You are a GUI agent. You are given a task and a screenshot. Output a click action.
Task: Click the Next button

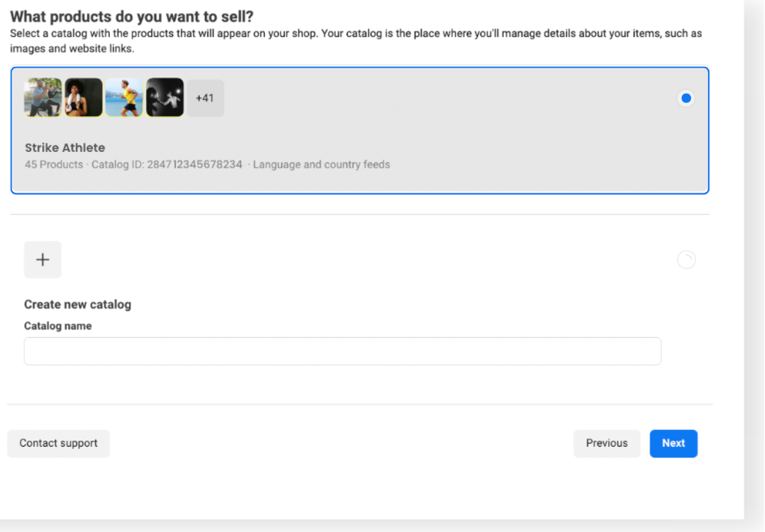pyautogui.click(x=673, y=443)
